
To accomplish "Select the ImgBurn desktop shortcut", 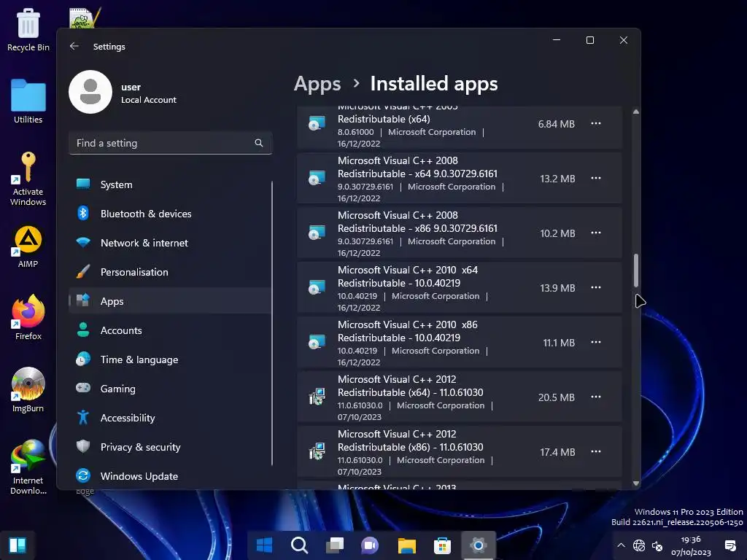I will click(28, 390).
